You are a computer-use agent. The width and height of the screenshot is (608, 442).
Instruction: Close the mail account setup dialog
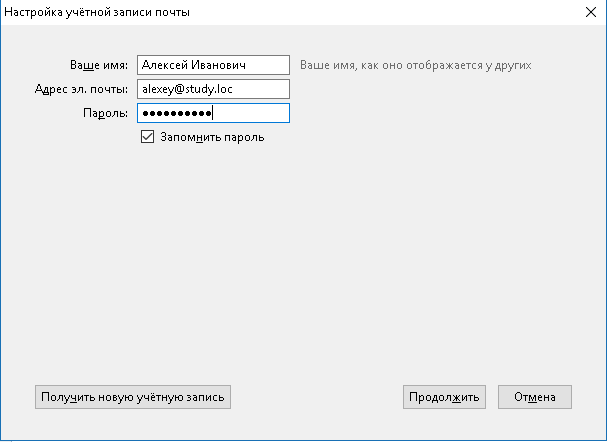point(591,12)
